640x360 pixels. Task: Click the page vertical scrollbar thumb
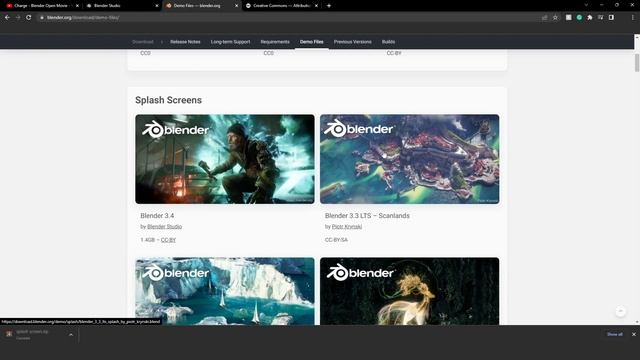637,63
